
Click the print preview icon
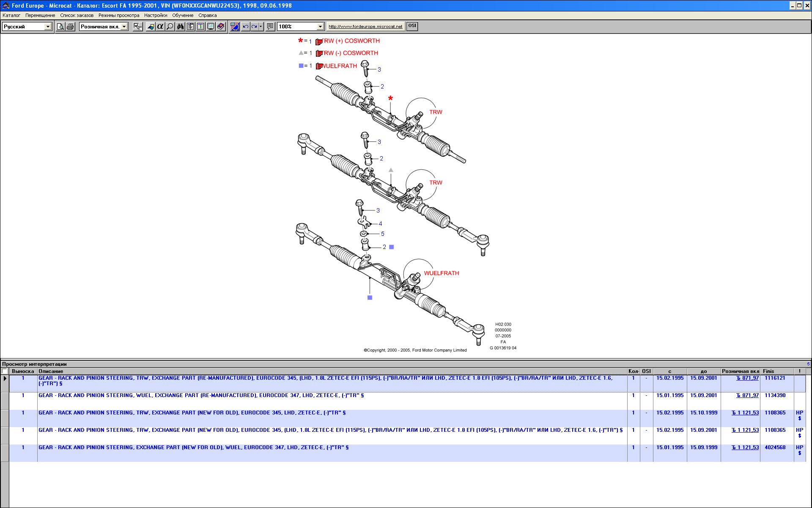coord(60,27)
